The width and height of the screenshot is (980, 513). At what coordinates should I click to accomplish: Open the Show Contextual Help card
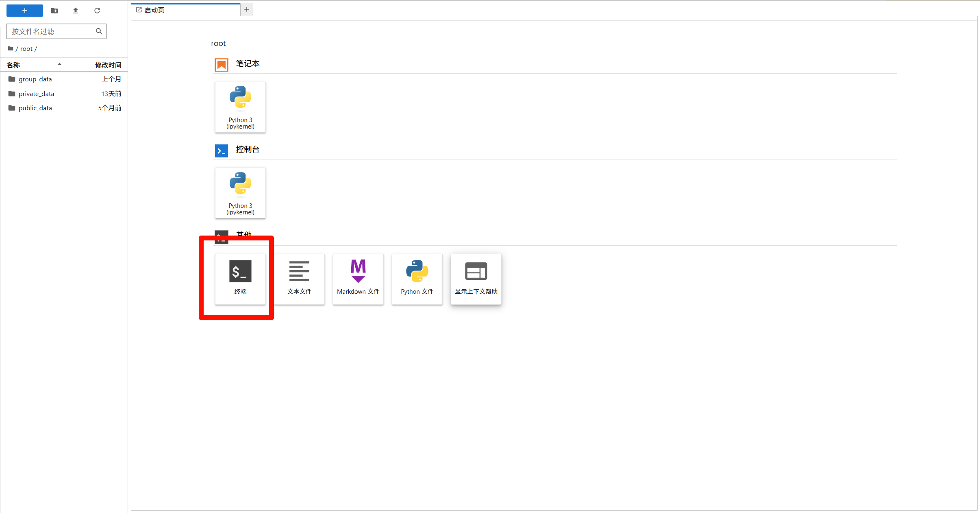(476, 279)
